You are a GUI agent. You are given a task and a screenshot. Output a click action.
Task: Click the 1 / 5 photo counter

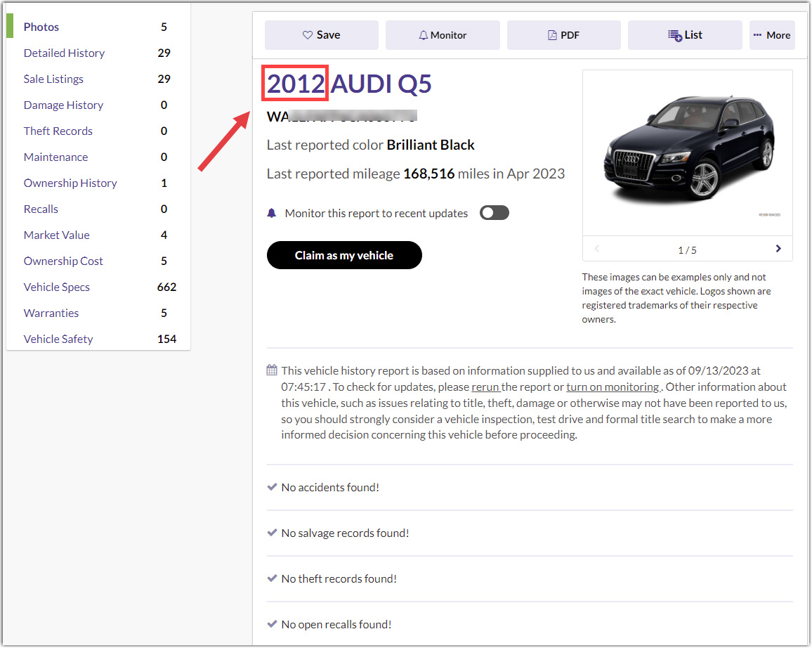coord(687,250)
